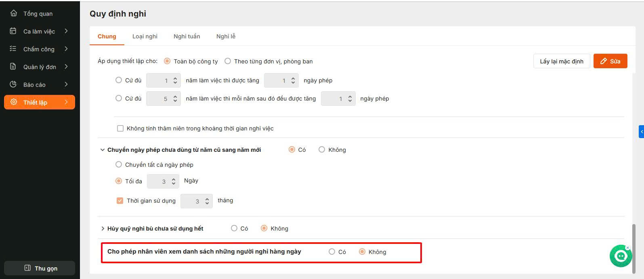Screen dimensions: 644x279
Task: Click the orange Sửa button
Action: point(610,61)
